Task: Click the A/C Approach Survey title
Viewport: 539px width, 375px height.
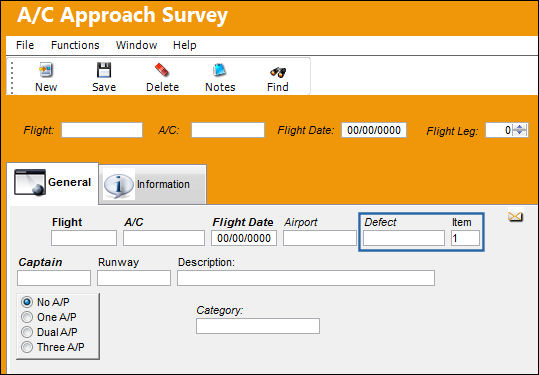Action: click(122, 15)
